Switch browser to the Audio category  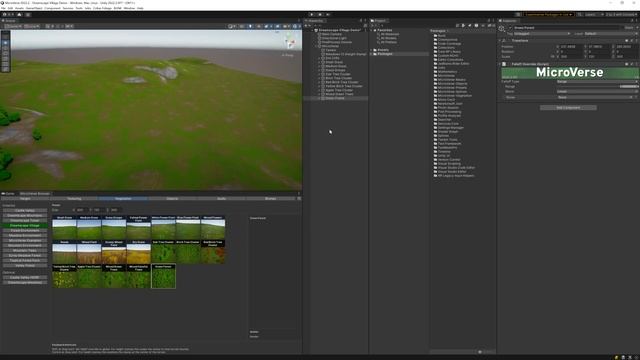pyautogui.click(x=221, y=199)
